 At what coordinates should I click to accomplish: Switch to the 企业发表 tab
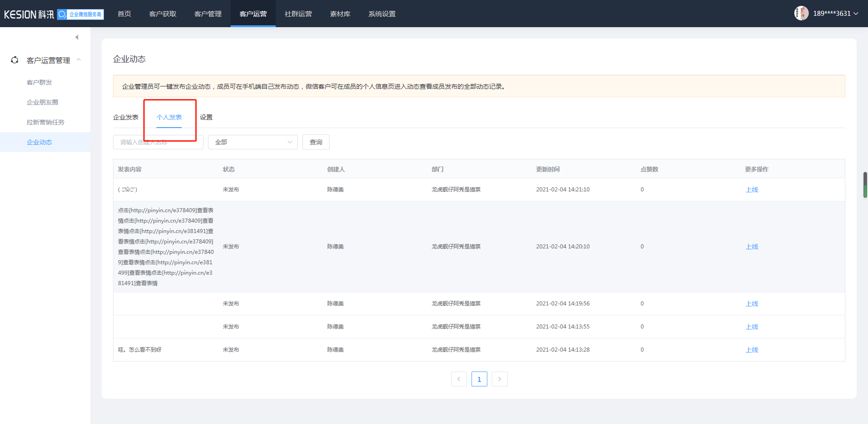point(126,117)
